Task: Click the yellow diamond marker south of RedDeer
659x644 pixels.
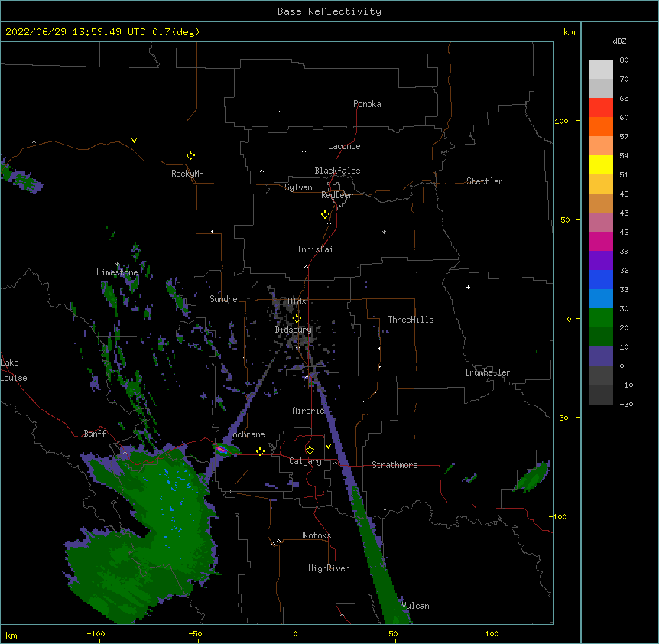Action: [x=326, y=215]
